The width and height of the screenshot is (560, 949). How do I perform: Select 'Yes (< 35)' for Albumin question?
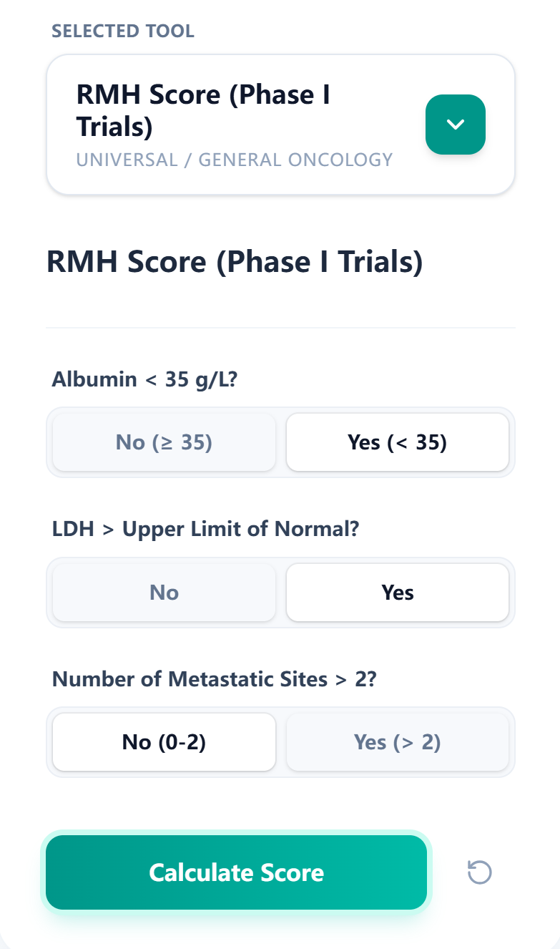coord(398,442)
